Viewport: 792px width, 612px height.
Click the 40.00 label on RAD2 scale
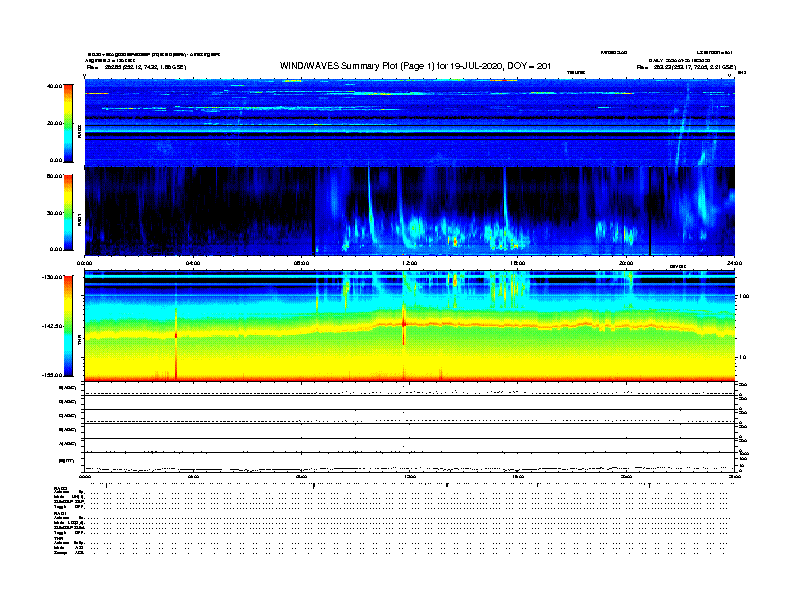[54, 86]
